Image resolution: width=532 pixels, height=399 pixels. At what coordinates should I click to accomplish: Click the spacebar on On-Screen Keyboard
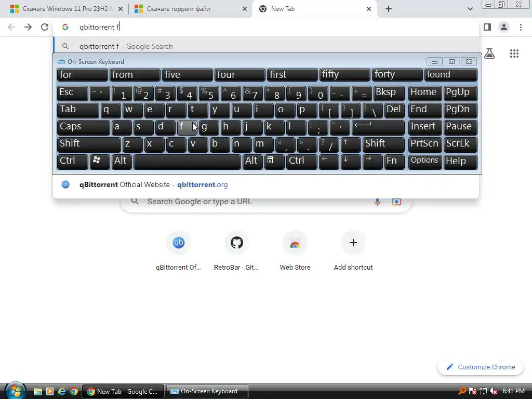[x=187, y=162]
